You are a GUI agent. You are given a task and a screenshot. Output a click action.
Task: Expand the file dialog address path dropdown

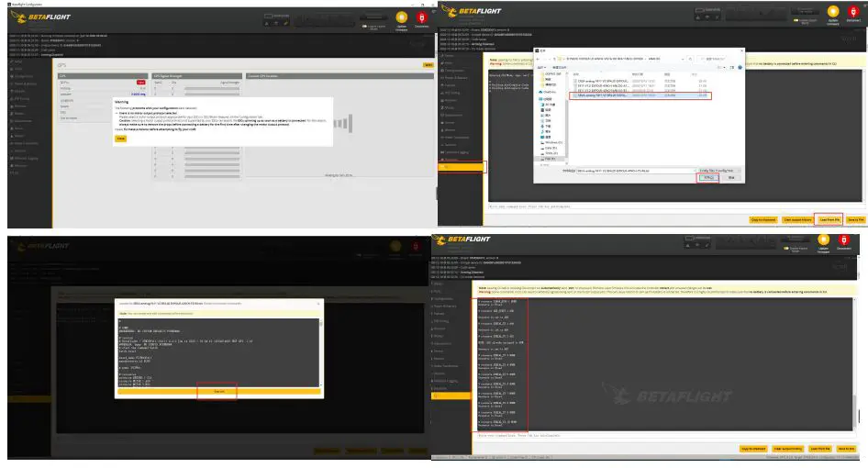pyautogui.click(x=684, y=59)
